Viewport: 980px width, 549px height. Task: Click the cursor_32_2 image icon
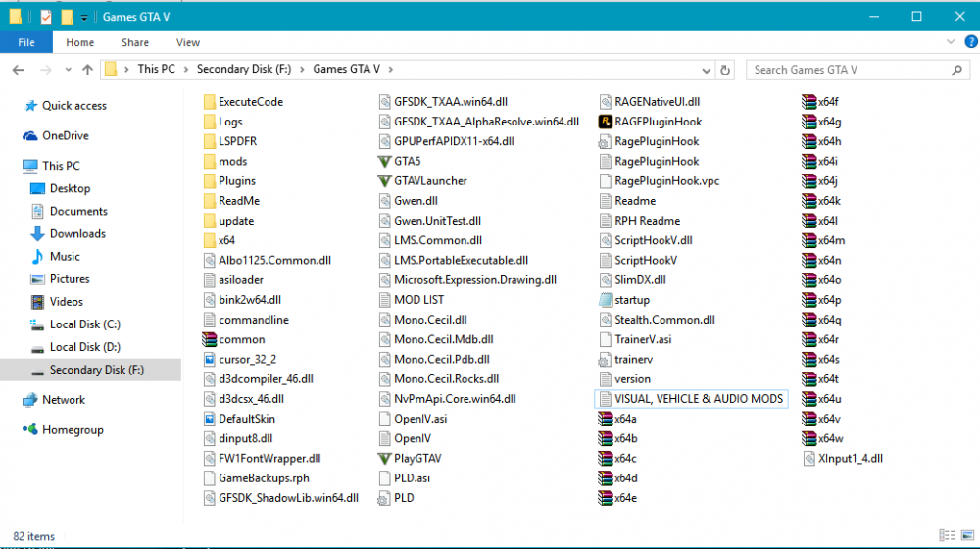click(x=210, y=360)
